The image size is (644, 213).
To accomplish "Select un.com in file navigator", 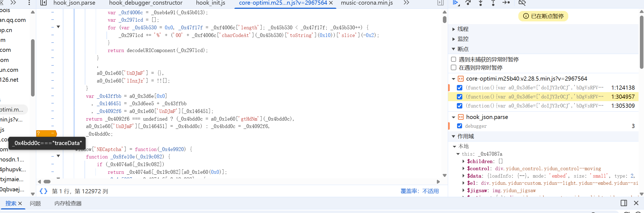I will (9, 70).
